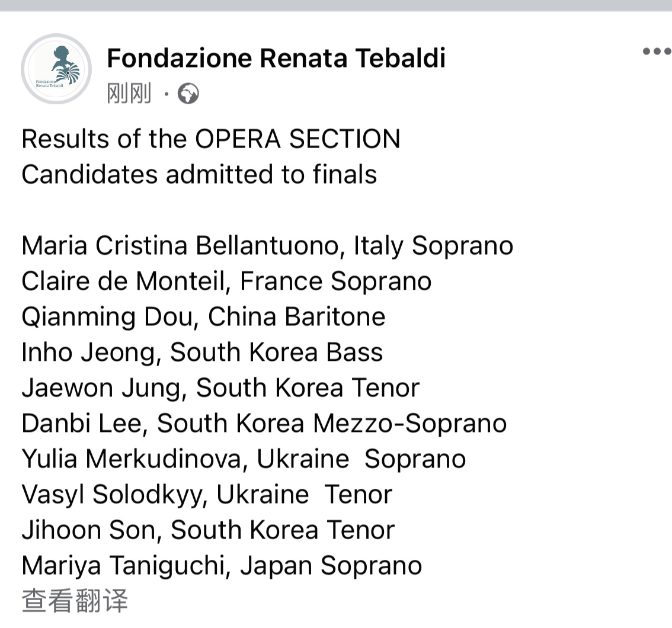Screen dimensions: 672x628
Task: Click the 刚刚 post timestamp
Action: pyautogui.click(x=129, y=94)
